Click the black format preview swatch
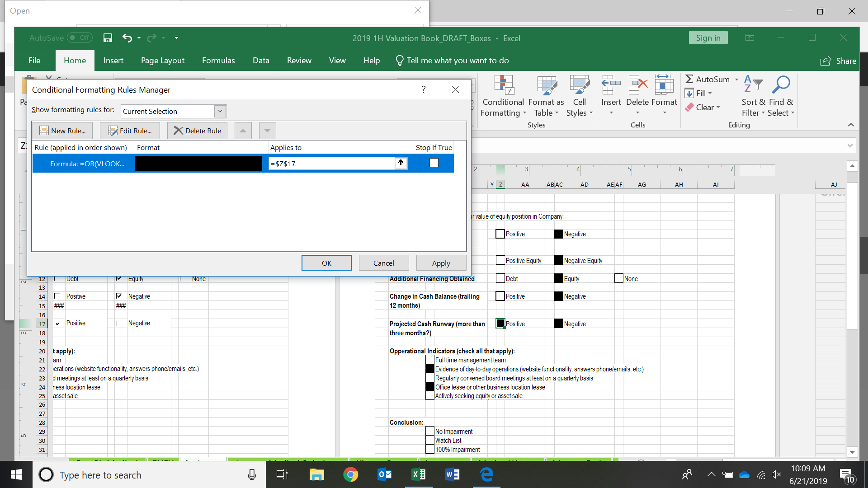Viewport: 868px width, 488px height. click(198, 163)
